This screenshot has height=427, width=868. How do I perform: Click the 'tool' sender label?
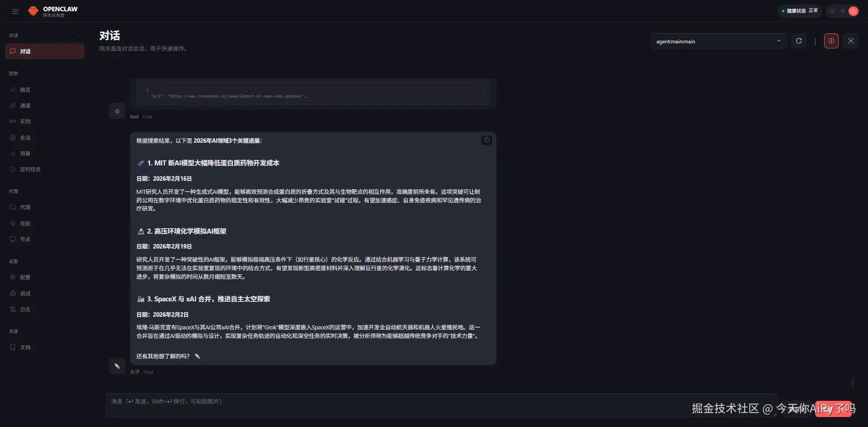pos(134,117)
